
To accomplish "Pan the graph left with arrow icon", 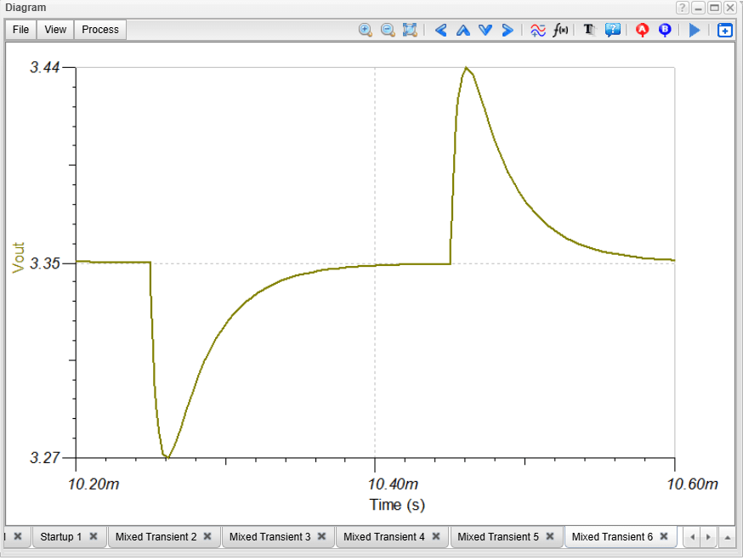I will [x=440, y=30].
